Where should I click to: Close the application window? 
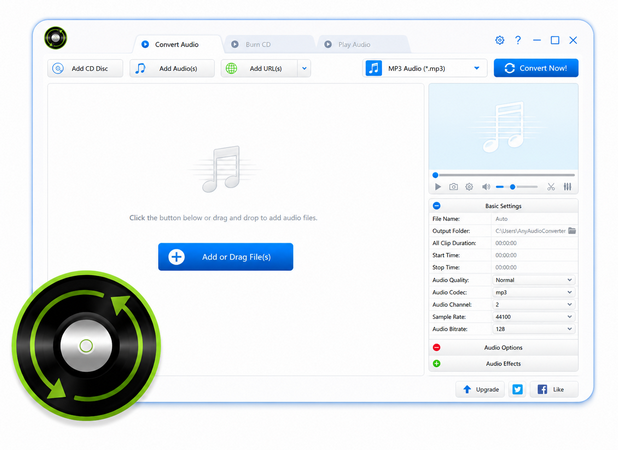573,40
